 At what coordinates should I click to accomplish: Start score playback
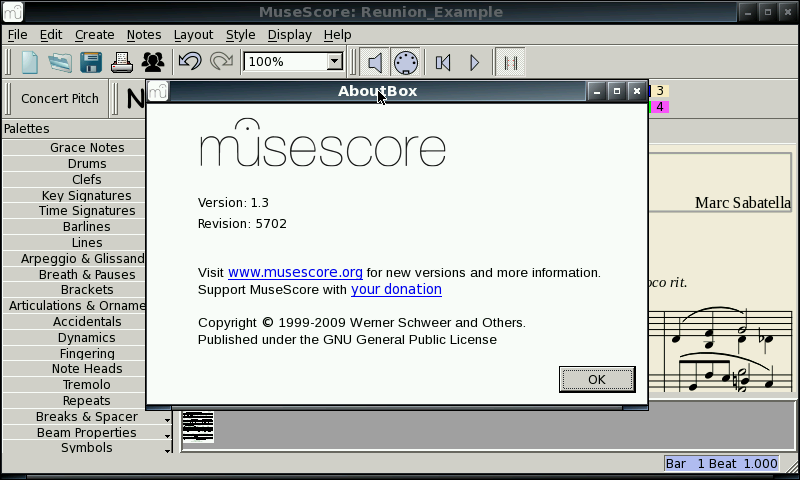(x=474, y=63)
